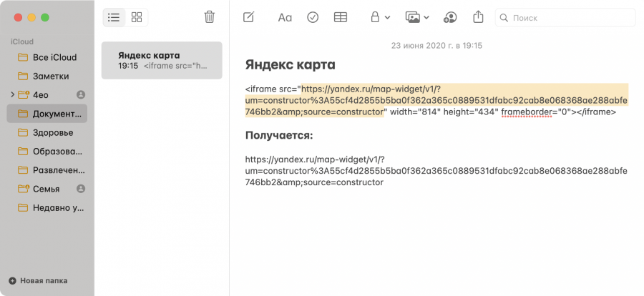Viewport: 644px width, 296px height.
Task: Select the Здоровье folder in sidebar
Action: [x=52, y=132]
